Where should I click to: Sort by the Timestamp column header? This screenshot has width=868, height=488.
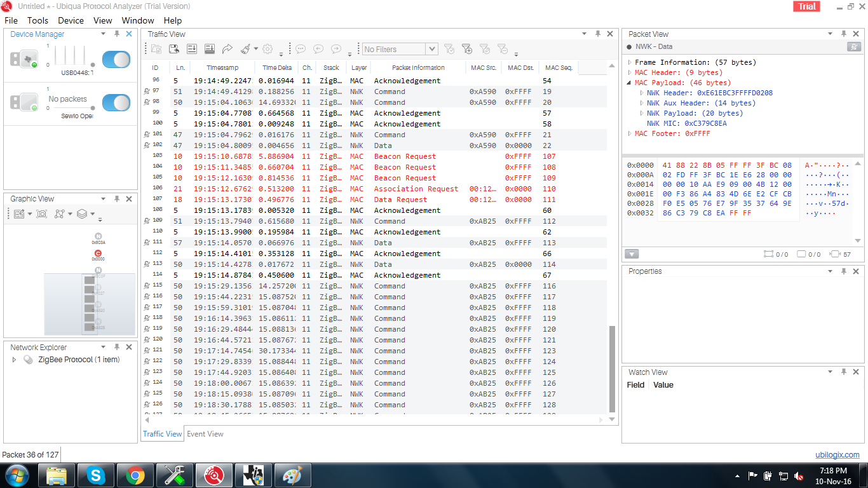(222, 68)
